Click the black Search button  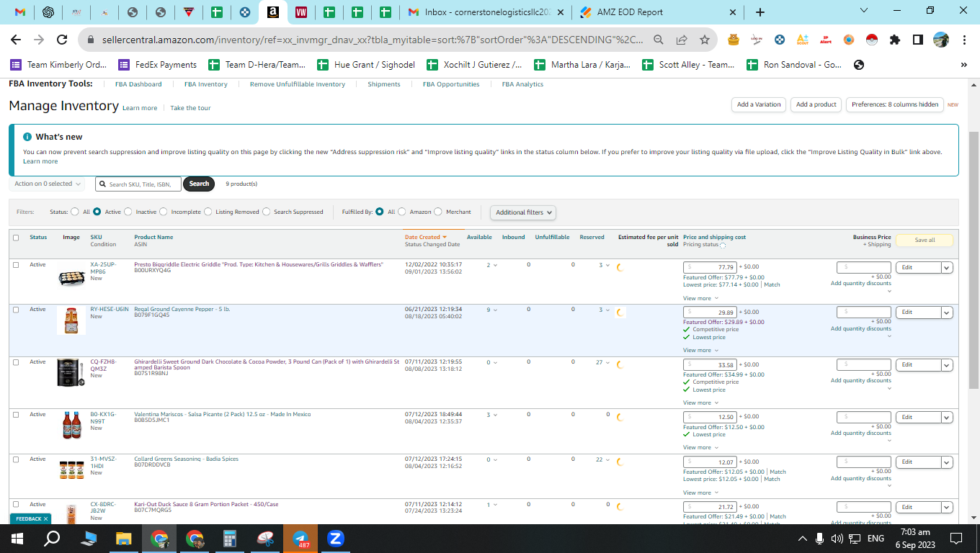(199, 184)
